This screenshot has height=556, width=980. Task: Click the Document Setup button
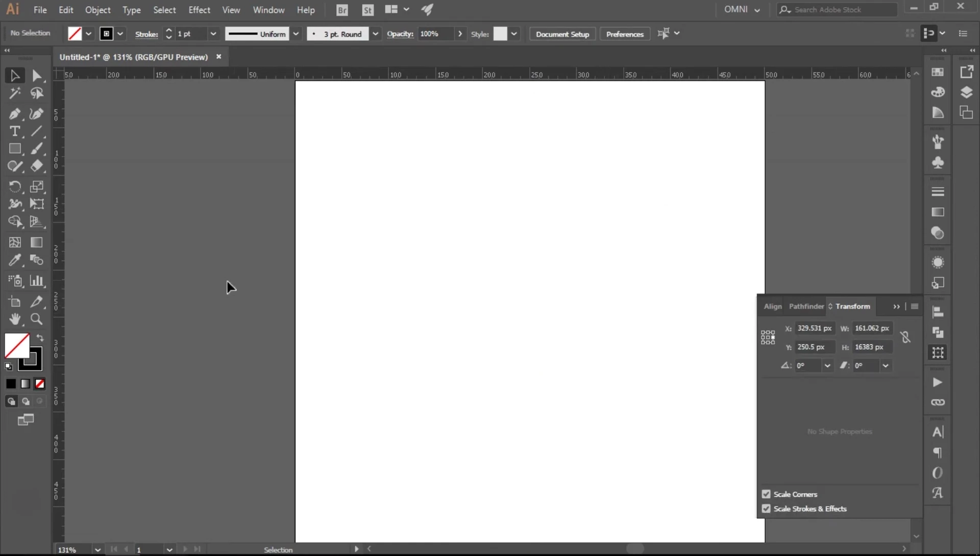point(562,34)
